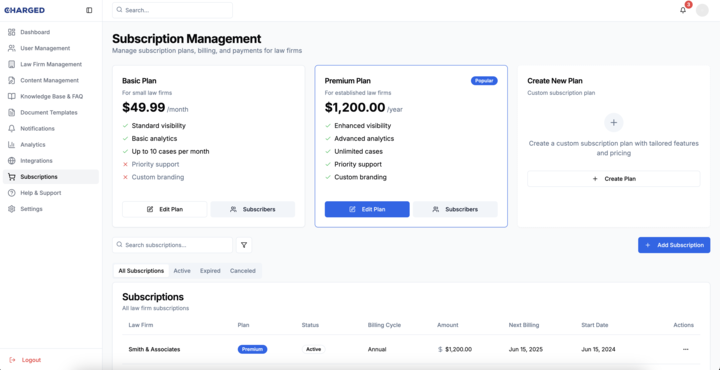Click the Active status badge for Smith & Associates

pyautogui.click(x=314, y=349)
